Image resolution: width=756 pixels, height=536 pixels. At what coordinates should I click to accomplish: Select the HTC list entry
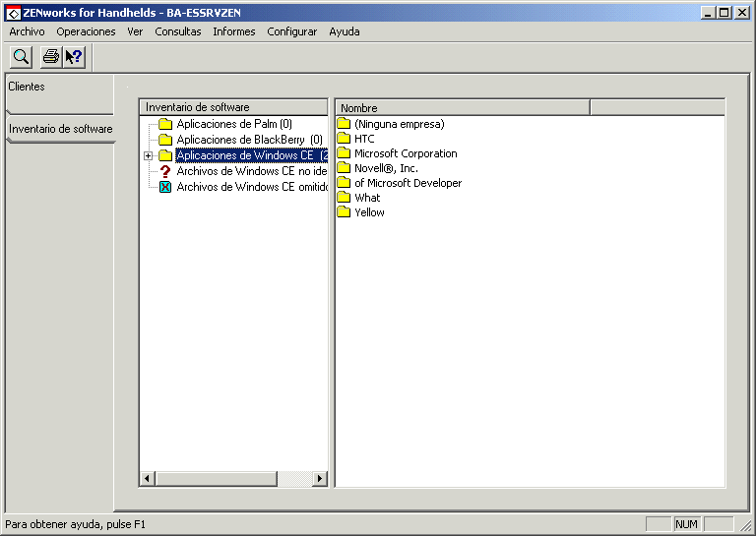point(364,139)
